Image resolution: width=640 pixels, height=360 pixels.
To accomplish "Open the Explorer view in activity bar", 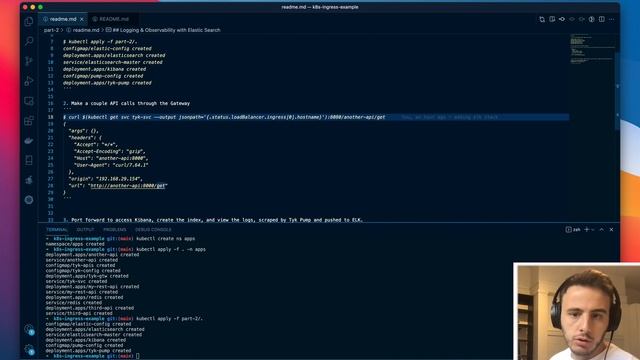I will (29, 22).
